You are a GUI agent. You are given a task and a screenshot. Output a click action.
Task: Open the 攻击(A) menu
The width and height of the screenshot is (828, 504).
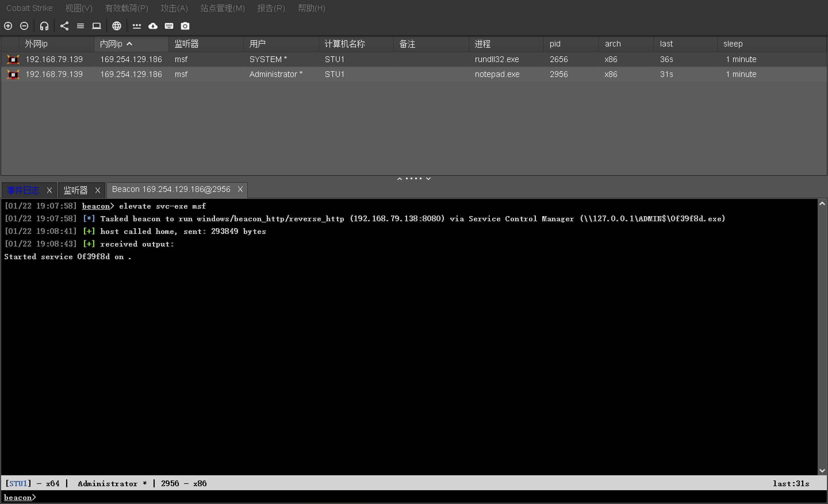coord(174,8)
